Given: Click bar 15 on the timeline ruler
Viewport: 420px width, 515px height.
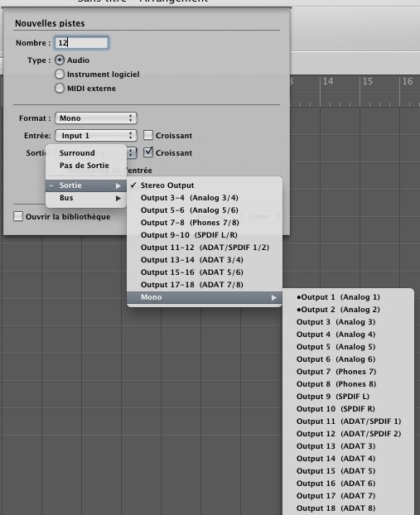Looking at the screenshot, I should click(368, 81).
